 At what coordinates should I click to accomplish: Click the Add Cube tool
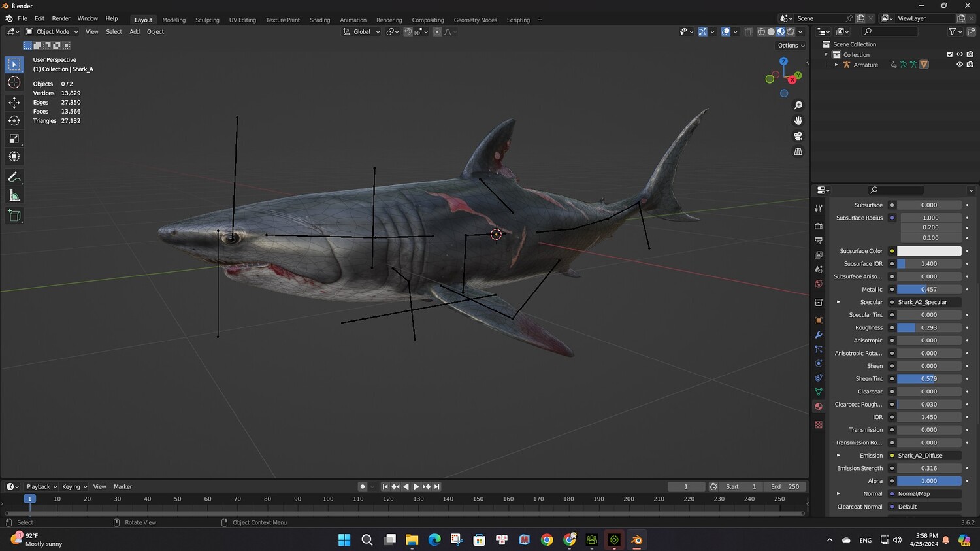click(14, 215)
